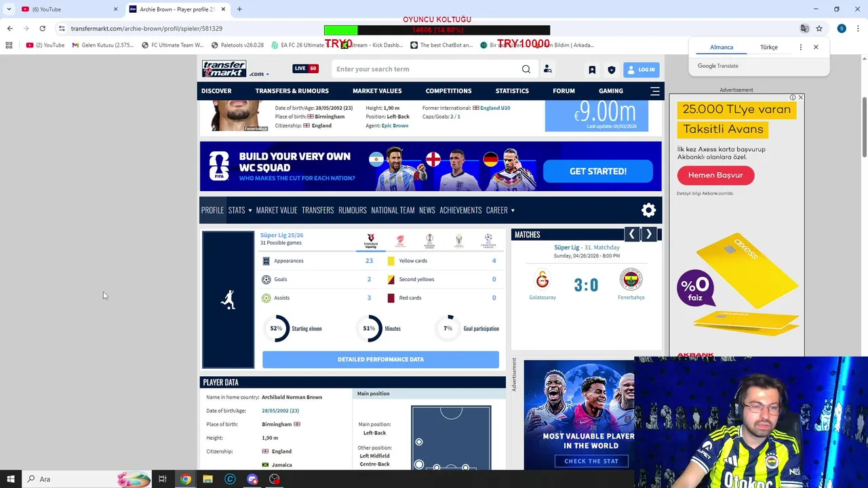This screenshot has height=488, width=868.
Task: Reload the page
Action: (42, 28)
